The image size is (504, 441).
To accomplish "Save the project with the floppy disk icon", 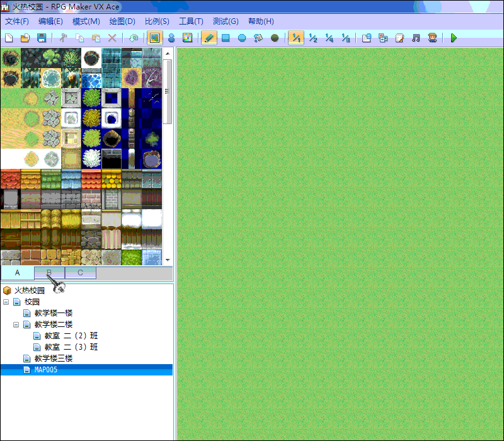I will tap(42, 38).
